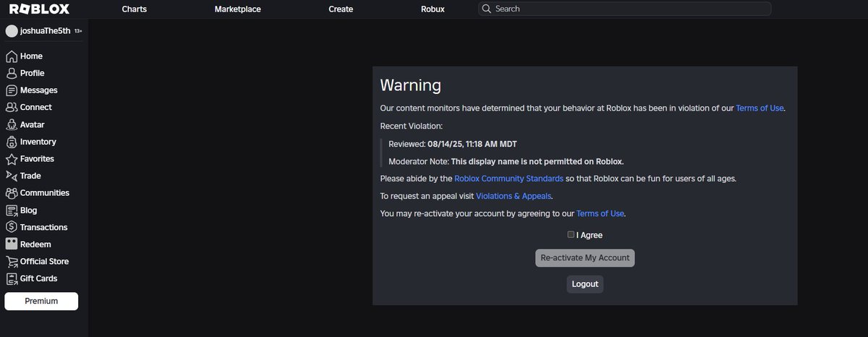Click the Logout button
Viewport: 868px width, 337px height.
point(585,284)
